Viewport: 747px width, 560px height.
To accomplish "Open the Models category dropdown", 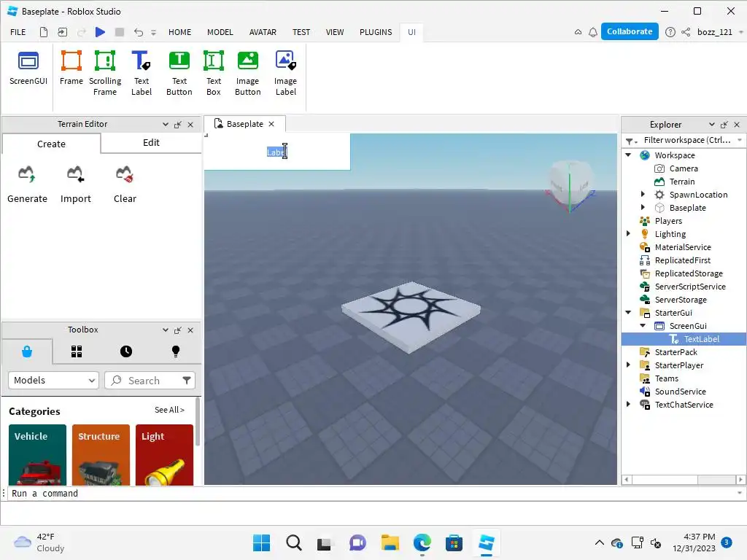I will coord(53,381).
